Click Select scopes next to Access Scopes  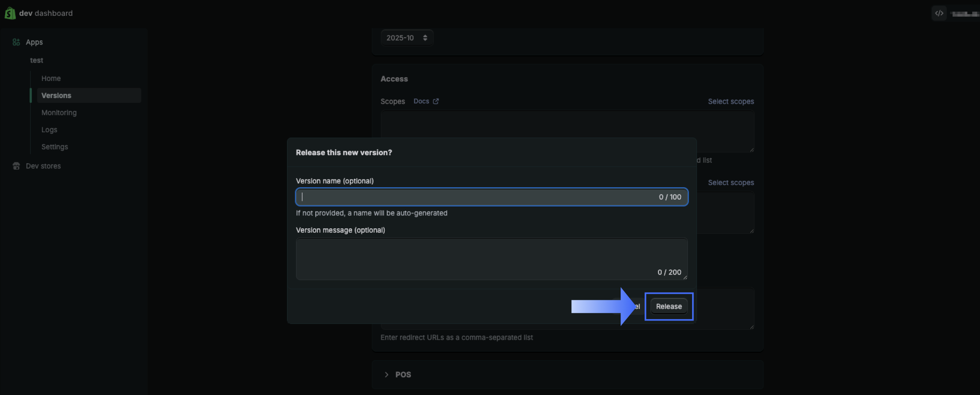click(731, 101)
